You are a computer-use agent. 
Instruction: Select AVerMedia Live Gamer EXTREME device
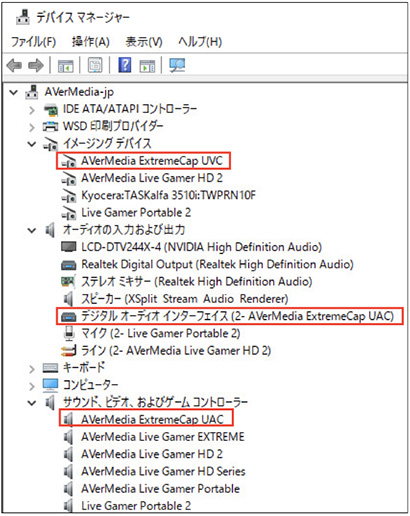coord(163,437)
